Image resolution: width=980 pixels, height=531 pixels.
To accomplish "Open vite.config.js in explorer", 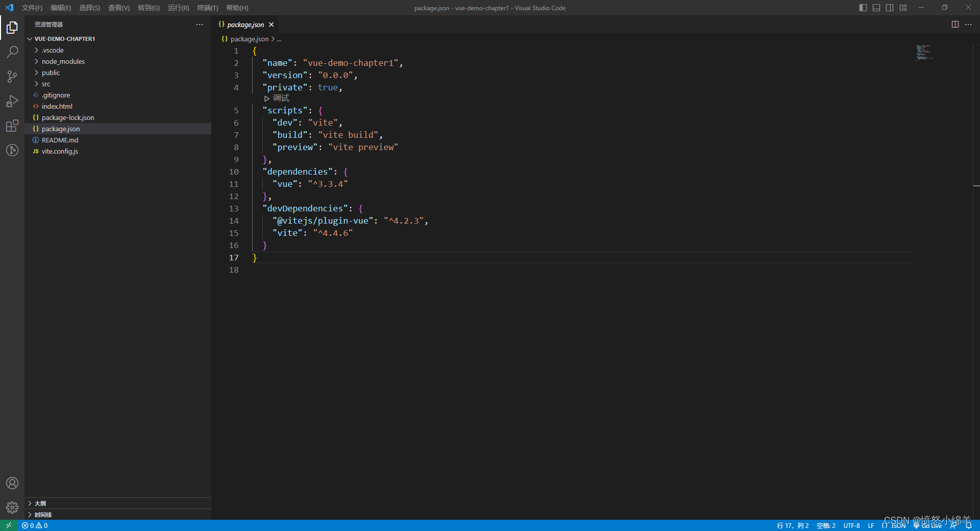I will [x=118, y=151].
